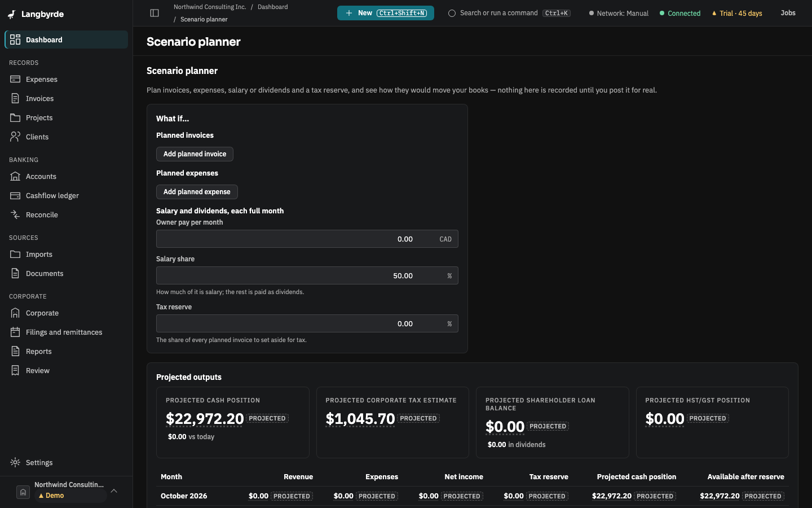Open Search or run a command
Viewport: 812px width, 508px height.
509,13
